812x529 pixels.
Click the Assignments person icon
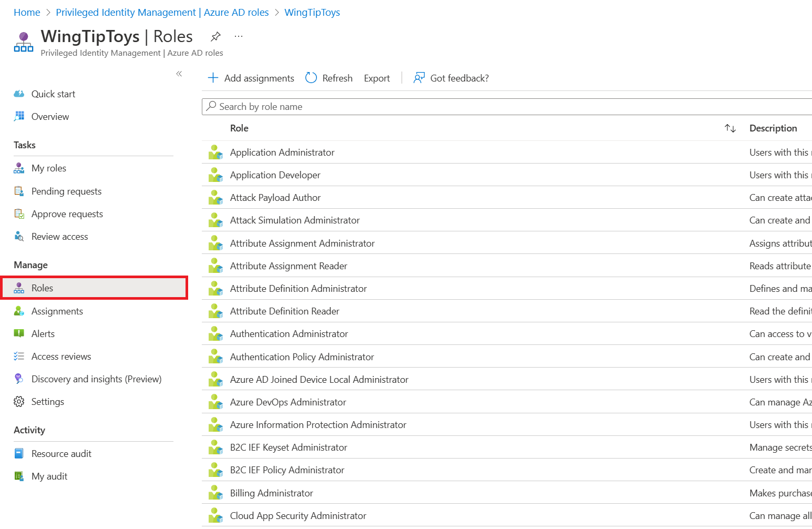pyautogui.click(x=19, y=311)
